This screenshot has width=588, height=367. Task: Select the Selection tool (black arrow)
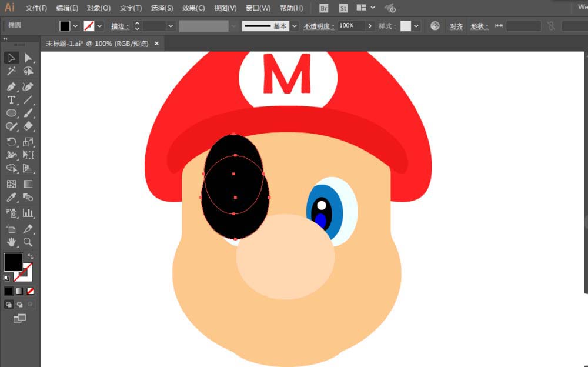11,58
